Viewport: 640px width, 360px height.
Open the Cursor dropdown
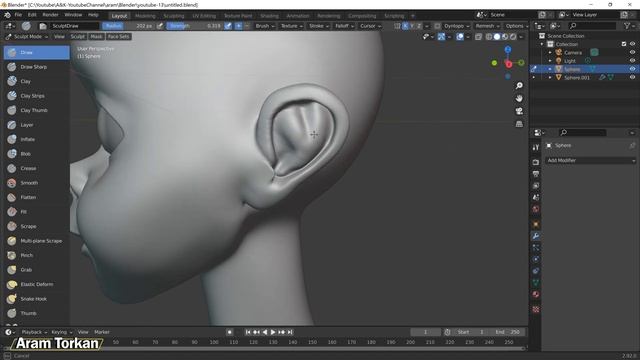(370, 26)
